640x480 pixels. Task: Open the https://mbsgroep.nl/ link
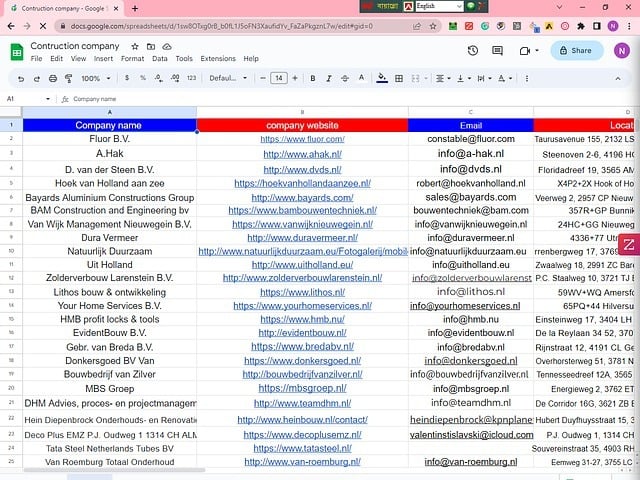(x=302, y=389)
